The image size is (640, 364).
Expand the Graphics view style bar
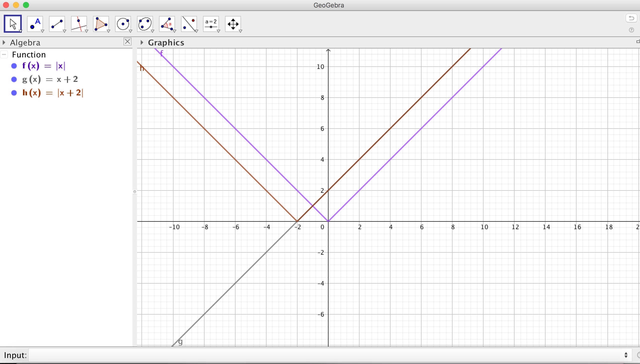pos(142,42)
